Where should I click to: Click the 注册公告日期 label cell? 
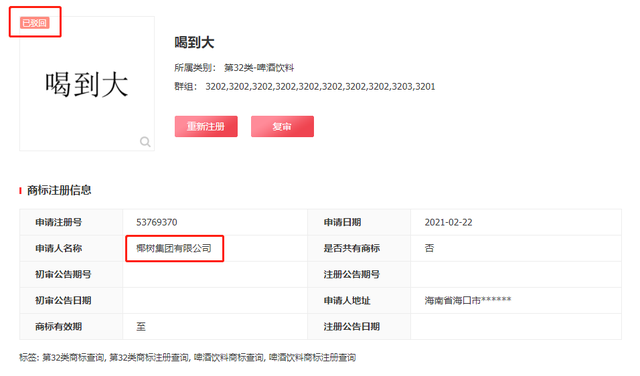pos(359,327)
